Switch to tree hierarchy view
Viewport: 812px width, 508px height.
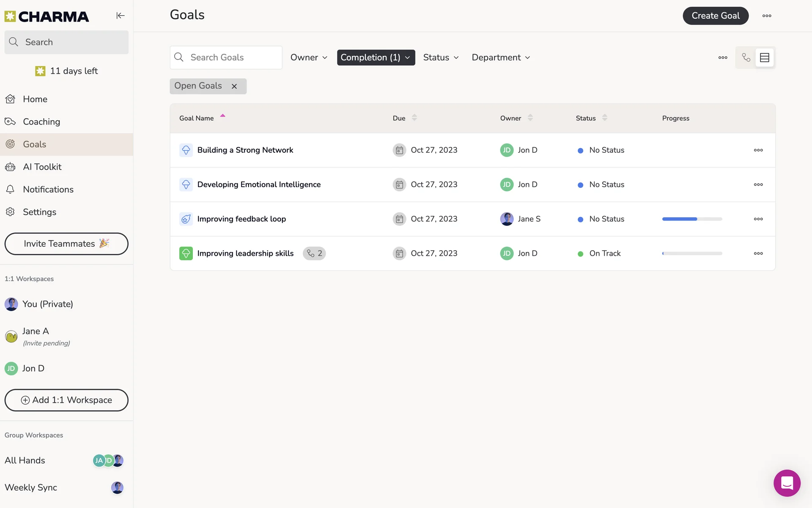pos(746,58)
